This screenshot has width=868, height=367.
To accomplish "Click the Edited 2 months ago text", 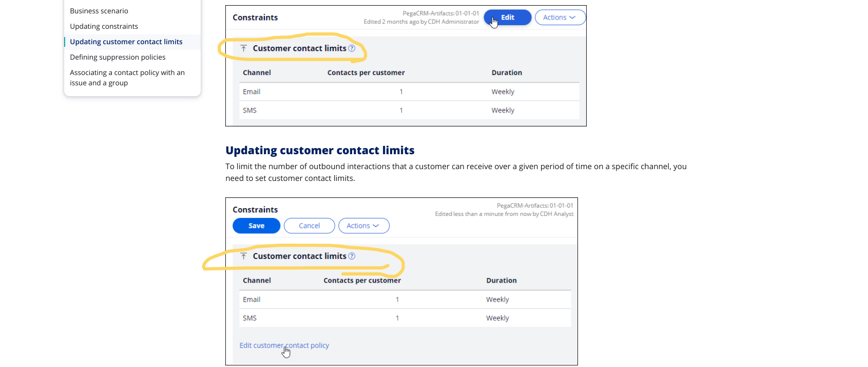I will pos(421,22).
